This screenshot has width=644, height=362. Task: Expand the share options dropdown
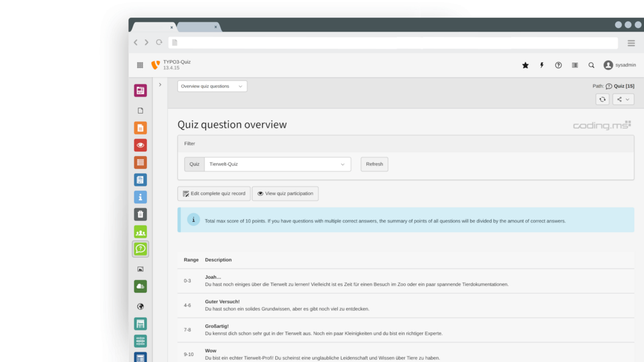click(623, 100)
